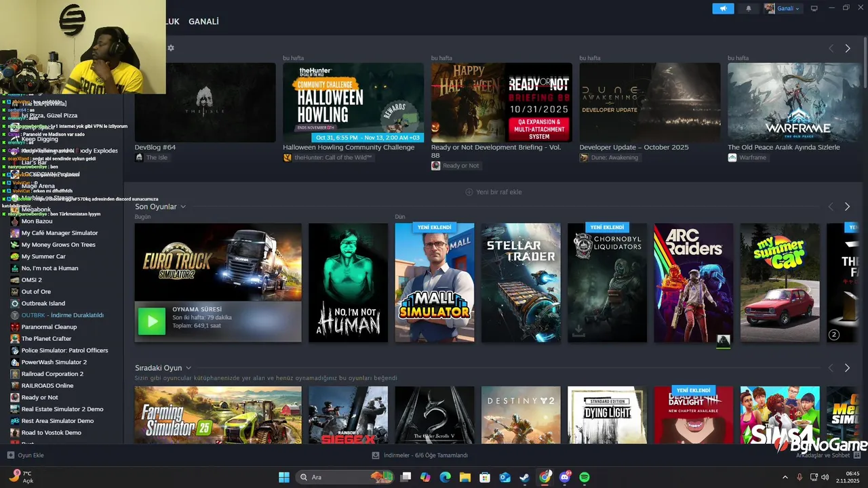This screenshot has height=488, width=868.
Task: Open Microsoft Edge from taskbar
Action: point(445,477)
